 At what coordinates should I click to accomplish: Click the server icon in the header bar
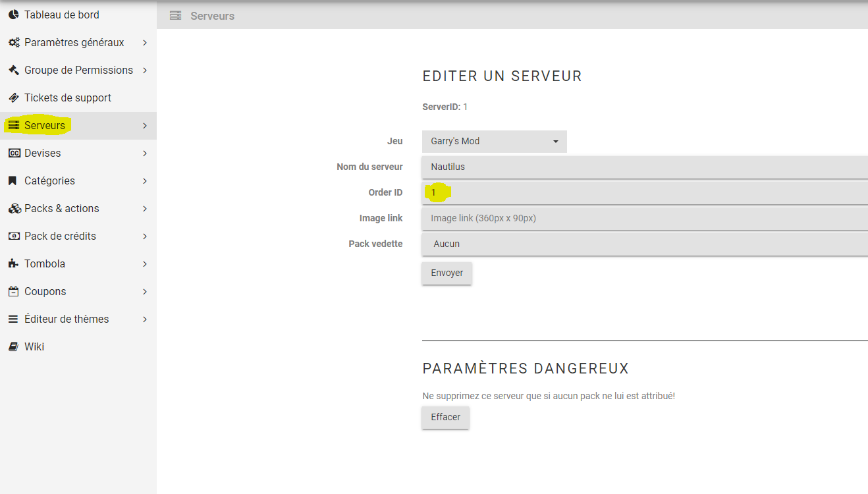(175, 15)
